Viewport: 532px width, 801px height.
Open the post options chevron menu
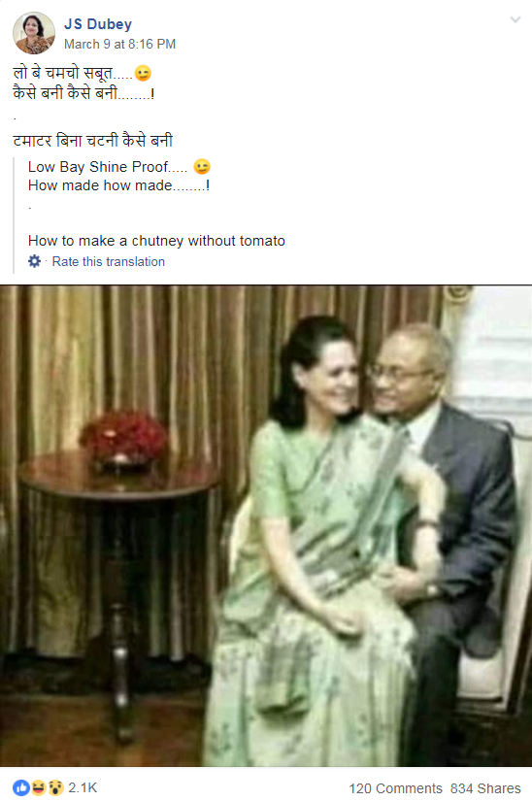[515, 20]
